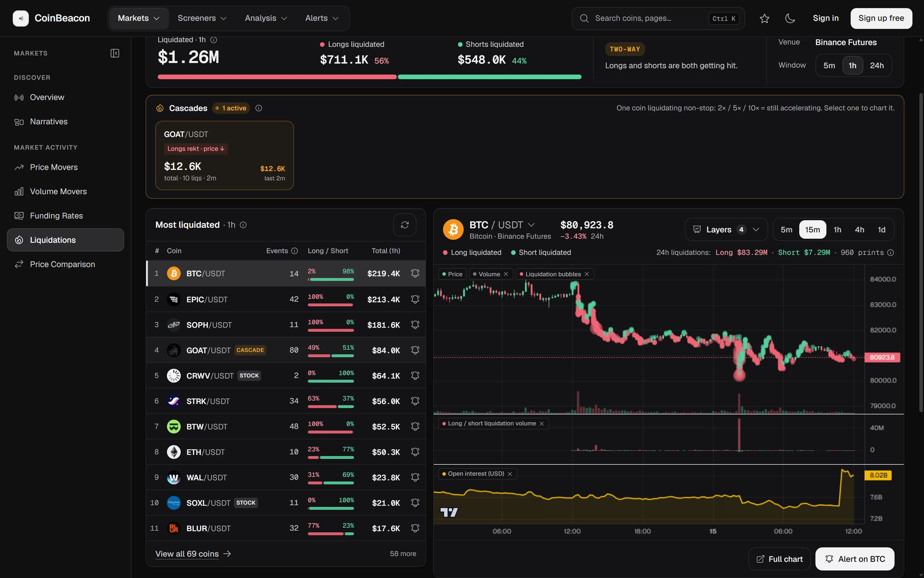
Task: Switch chart interval to 1d
Action: (881, 230)
